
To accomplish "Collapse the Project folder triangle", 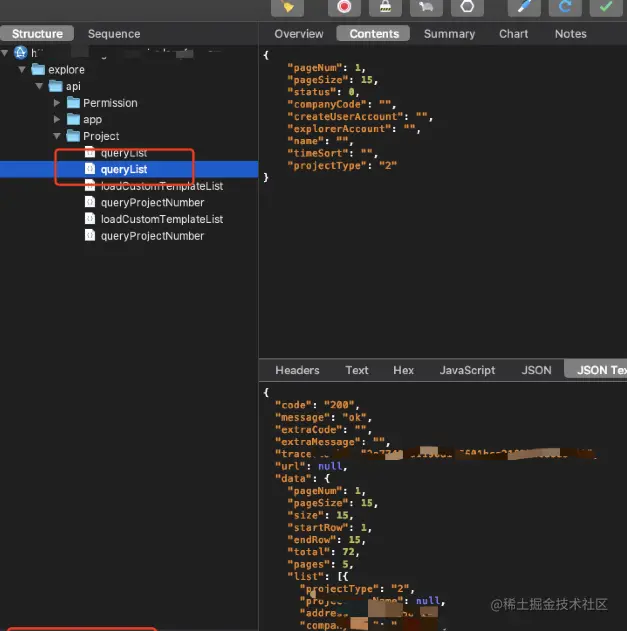I will pos(57,136).
